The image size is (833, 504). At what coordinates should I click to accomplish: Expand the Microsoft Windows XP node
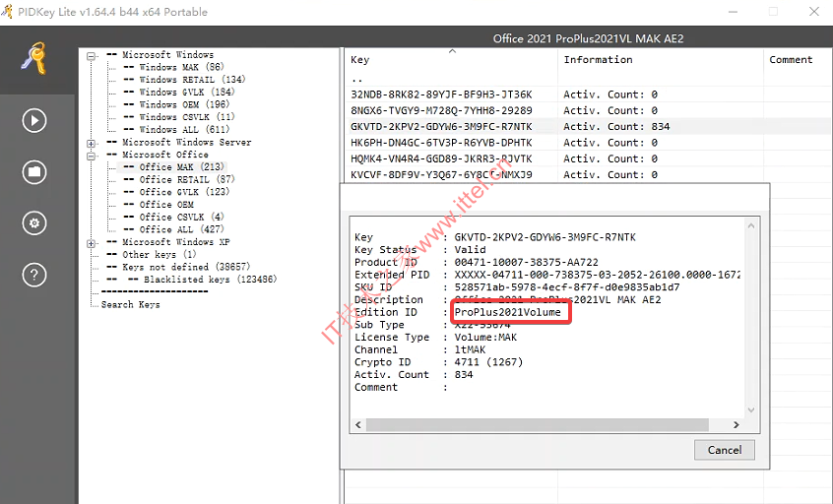[92, 243]
